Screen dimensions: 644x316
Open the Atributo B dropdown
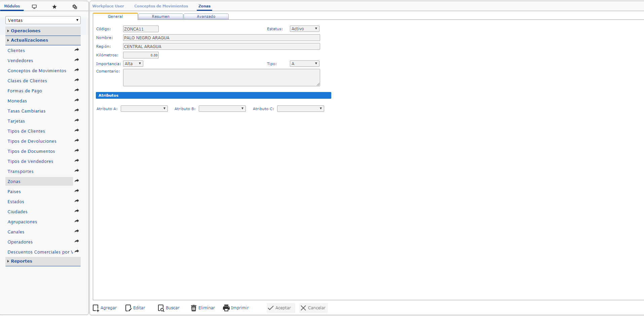[x=222, y=108]
